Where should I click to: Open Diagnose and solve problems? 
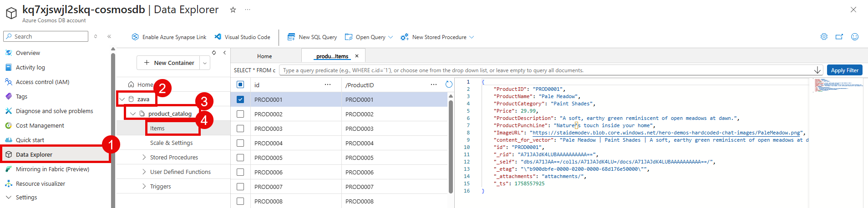coord(54,111)
